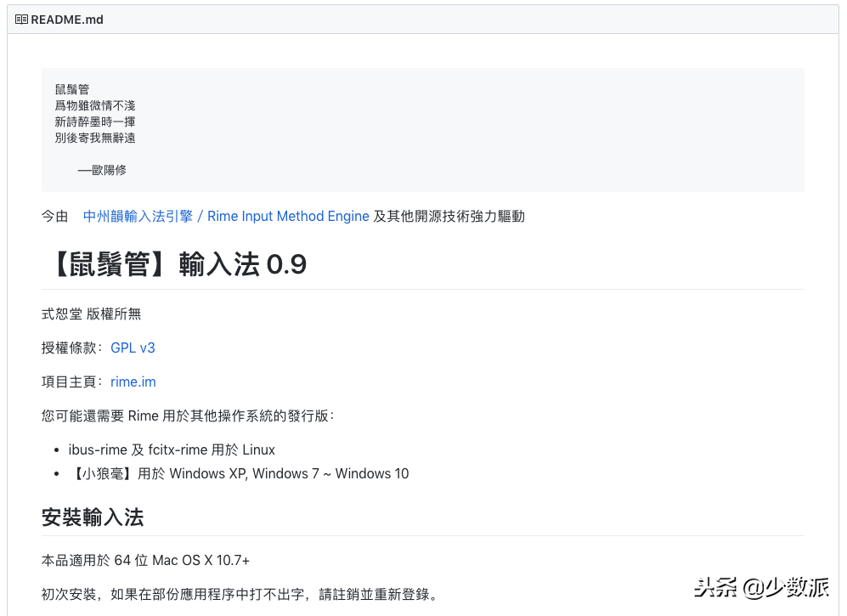847x616 pixels.
Task: Open the rime.im homepage link
Action: [133, 381]
